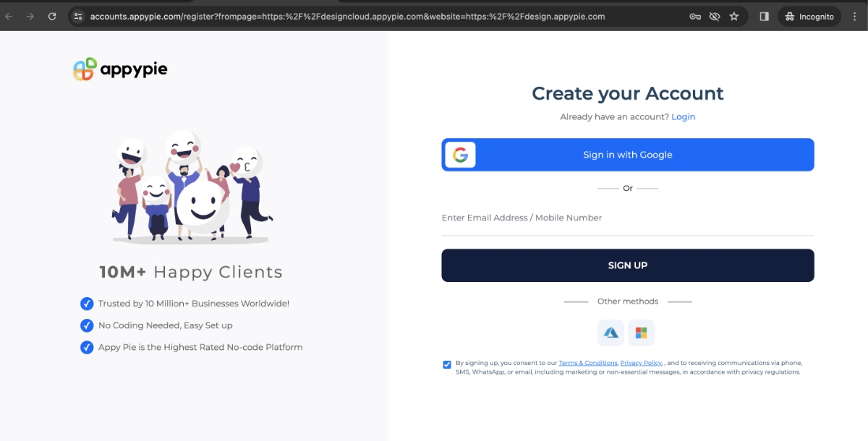Click the address bar URL
Screen dimensions: 868x441
tap(347, 16)
